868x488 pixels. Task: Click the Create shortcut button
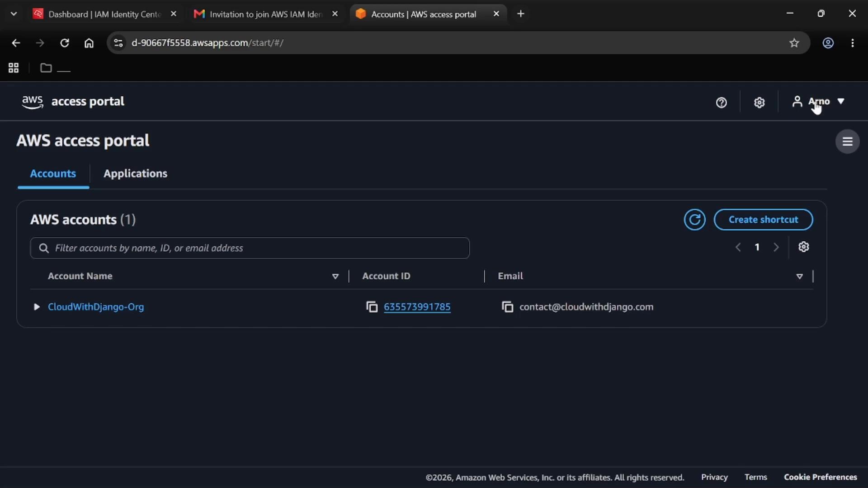[x=763, y=220]
